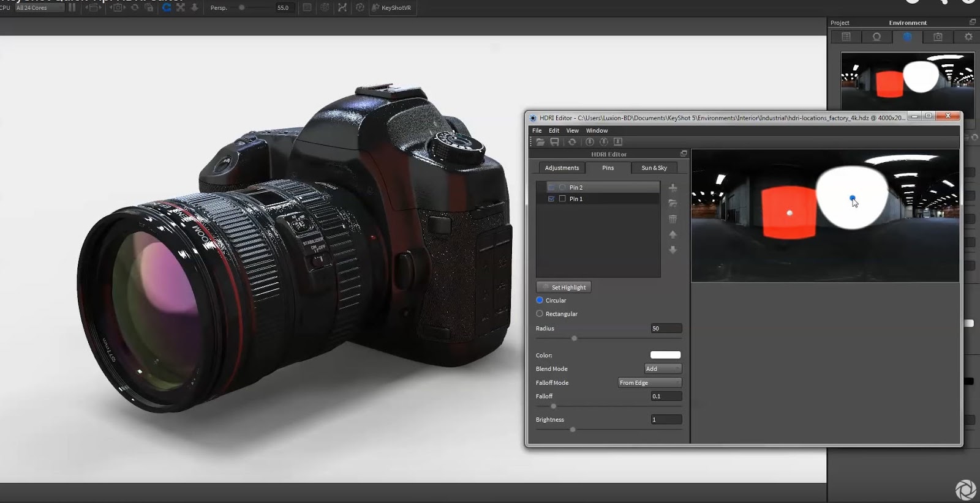Click the Set Highlight button

(564, 287)
